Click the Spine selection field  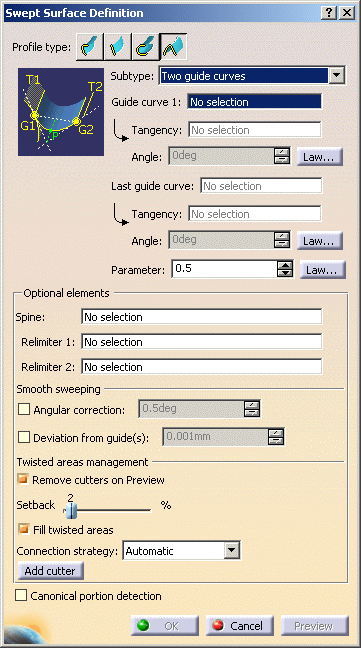pyautogui.click(x=202, y=317)
